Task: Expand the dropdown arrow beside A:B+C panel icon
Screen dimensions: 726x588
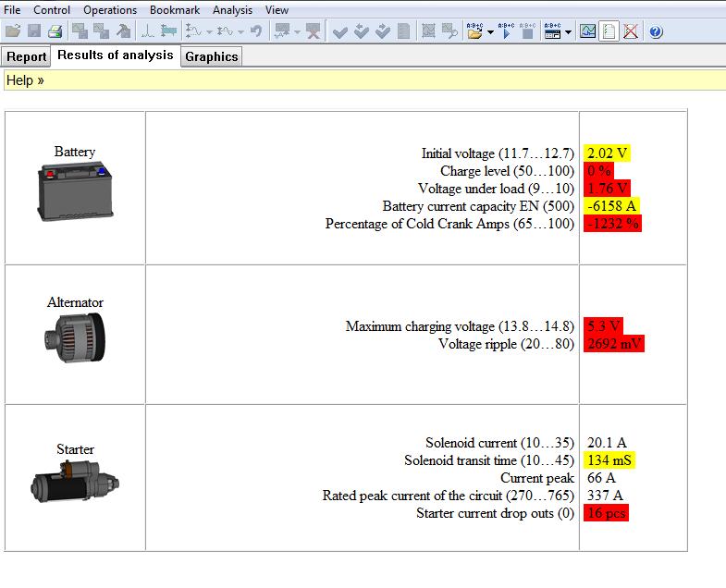Action: 568,31
